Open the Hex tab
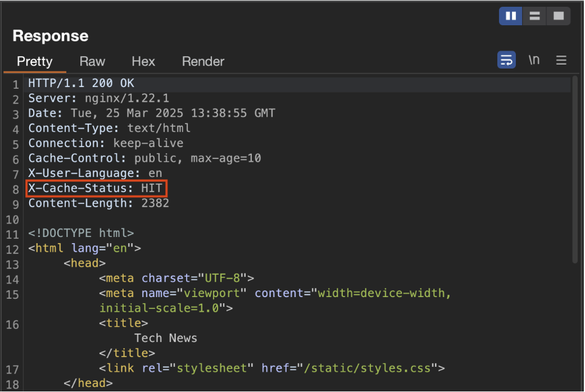The width and height of the screenshot is (585, 392). pos(143,61)
